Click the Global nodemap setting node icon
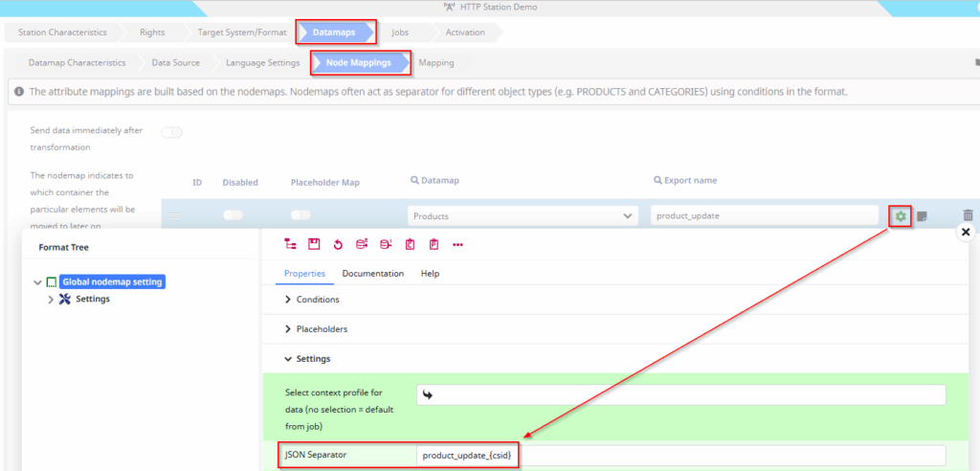 pos(52,282)
